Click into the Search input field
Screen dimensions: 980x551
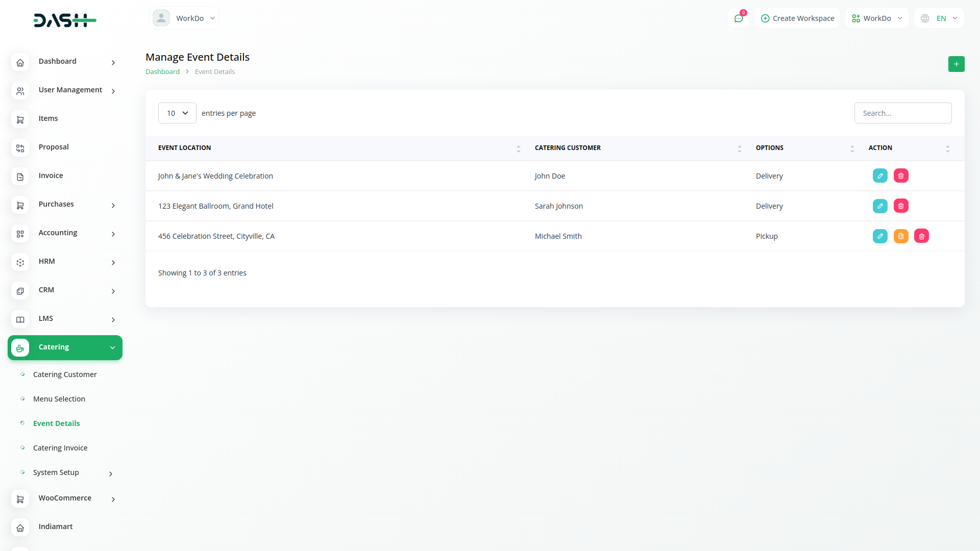(902, 113)
